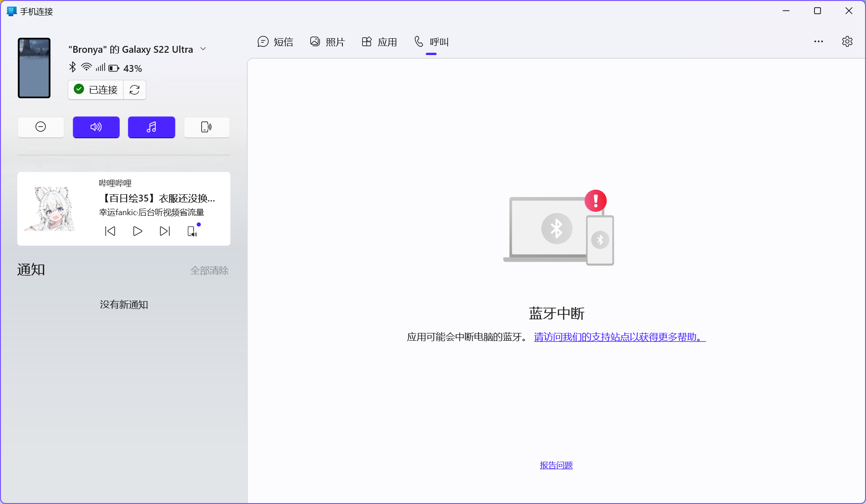Click the 哔哩哔哩 app name label
Image resolution: width=866 pixels, height=504 pixels.
click(115, 183)
